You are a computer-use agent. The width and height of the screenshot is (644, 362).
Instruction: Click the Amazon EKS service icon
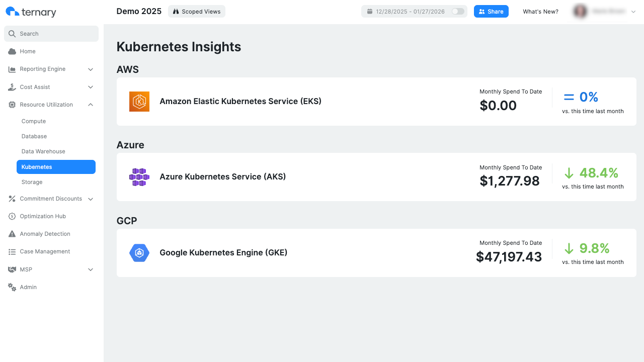(x=139, y=101)
